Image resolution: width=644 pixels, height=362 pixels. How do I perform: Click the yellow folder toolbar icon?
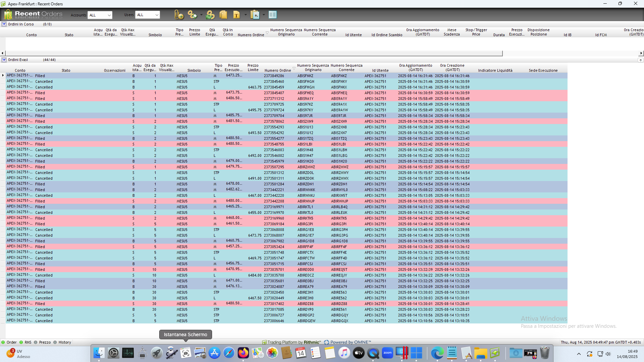[223, 15]
